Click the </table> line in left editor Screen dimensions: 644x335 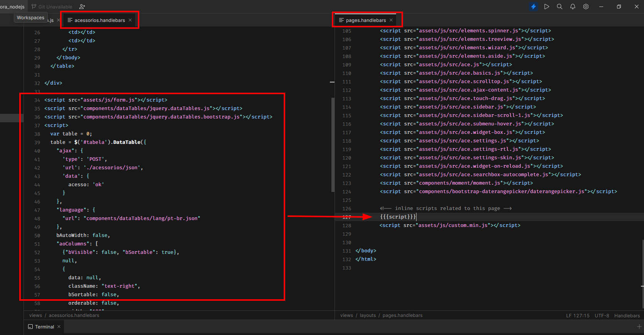click(x=62, y=66)
